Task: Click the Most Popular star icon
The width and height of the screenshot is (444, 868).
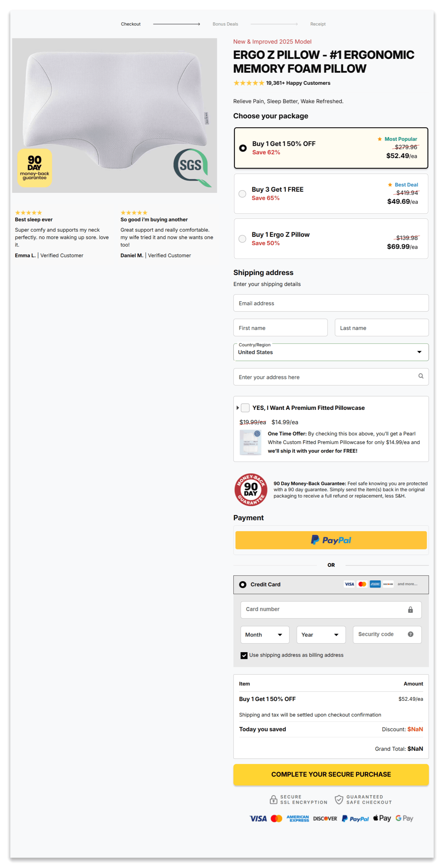Action: (x=380, y=139)
